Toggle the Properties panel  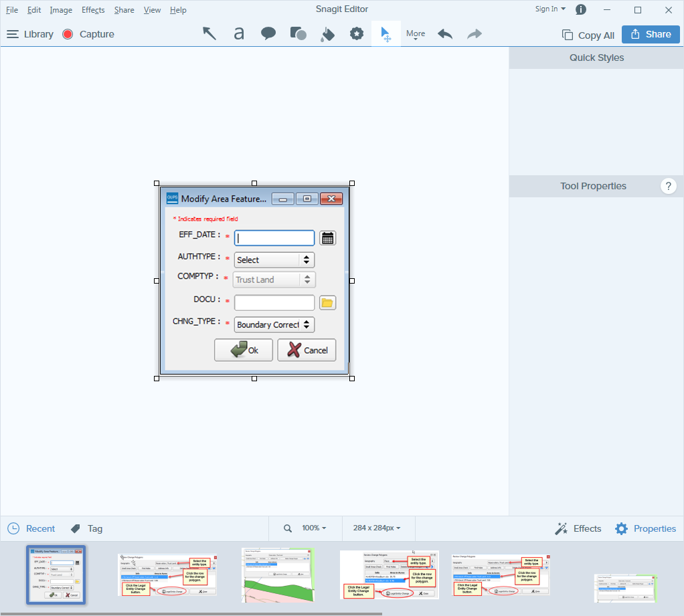(645, 528)
